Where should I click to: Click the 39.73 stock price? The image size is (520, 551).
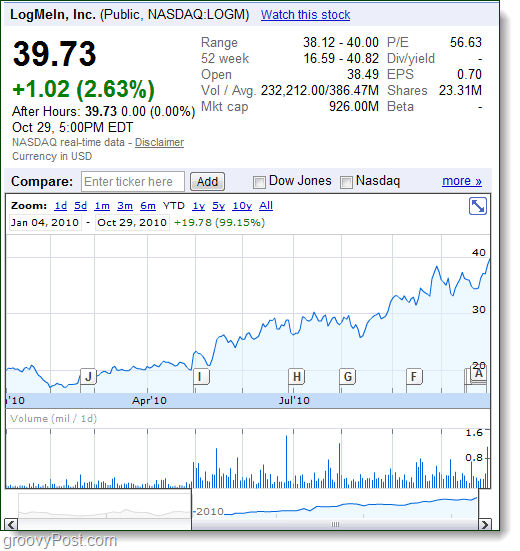[x=54, y=54]
